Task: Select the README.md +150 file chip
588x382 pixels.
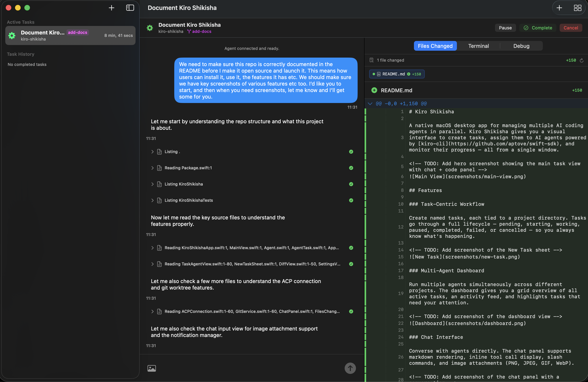Action: (397, 74)
